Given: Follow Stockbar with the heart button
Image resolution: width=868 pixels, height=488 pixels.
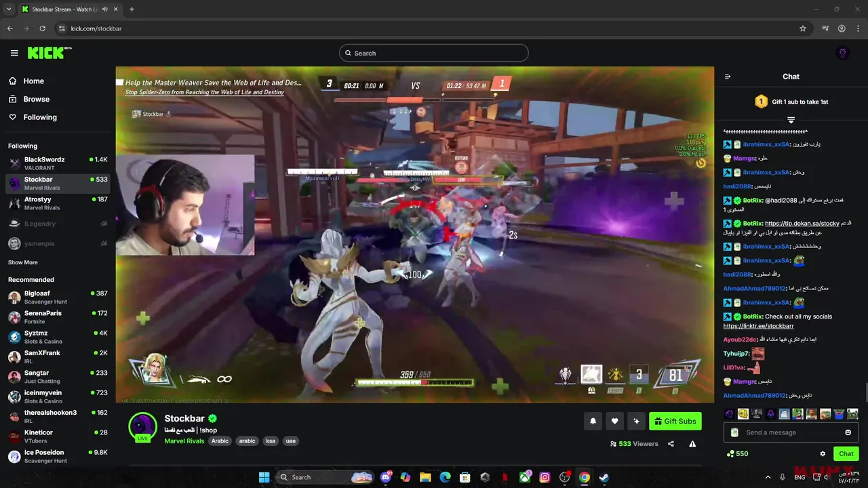Looking at the screenshot, I should [614, 421].
